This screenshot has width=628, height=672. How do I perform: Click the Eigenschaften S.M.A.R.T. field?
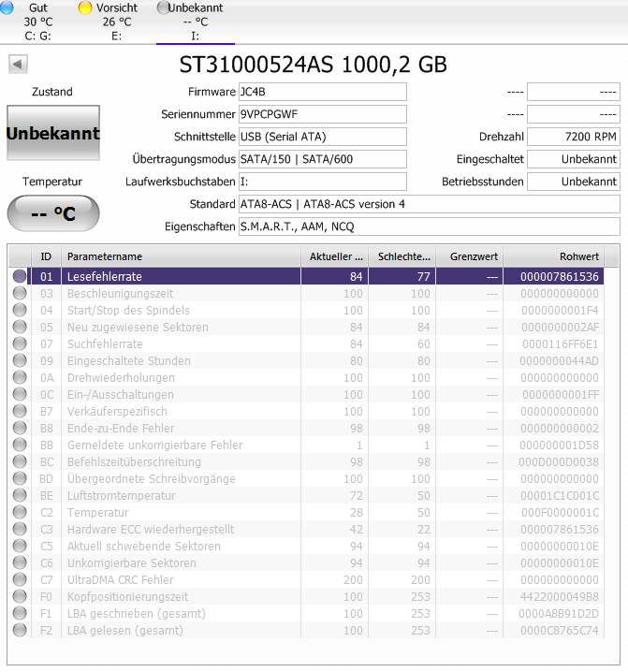tap(429, 226)
